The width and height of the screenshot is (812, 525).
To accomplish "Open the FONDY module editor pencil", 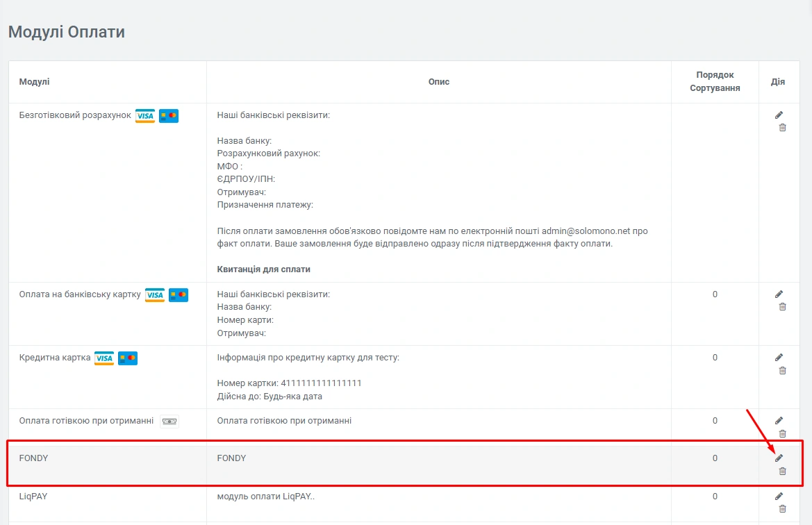I will 779,458.
